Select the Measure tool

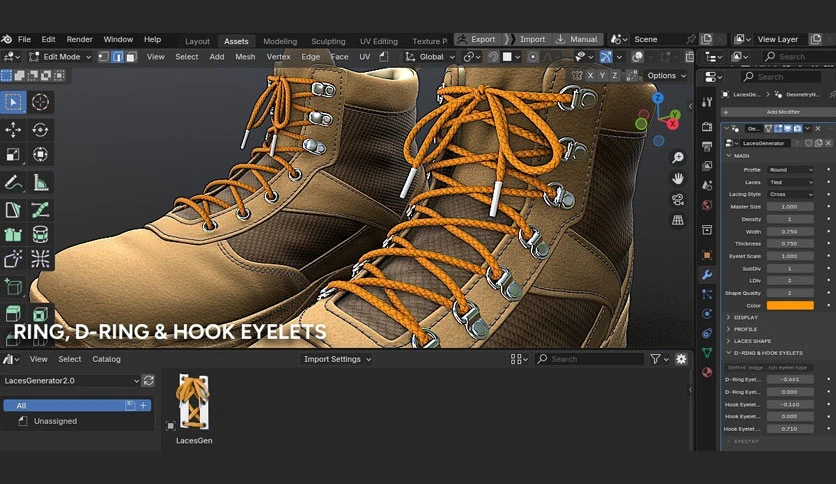(40, 183)
